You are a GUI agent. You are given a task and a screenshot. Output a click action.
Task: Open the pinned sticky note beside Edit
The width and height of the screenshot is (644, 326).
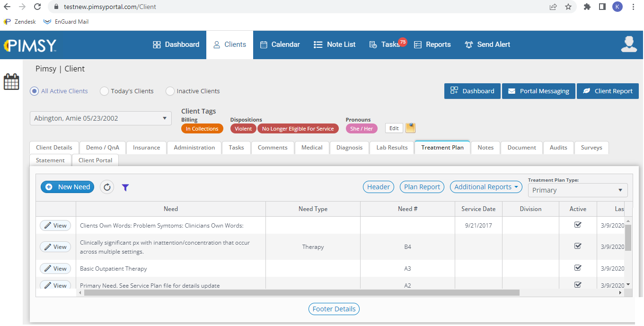[410, 128]
